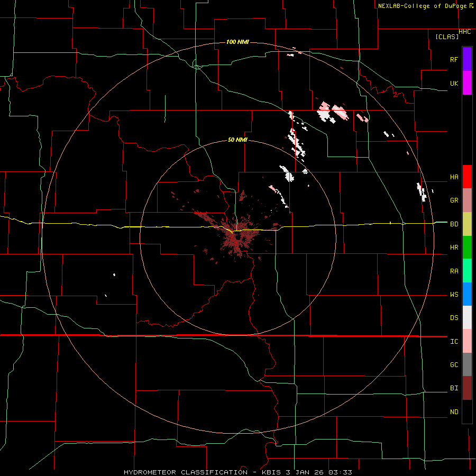Image resolution: width=476 pixels, height=476 pixels.
Task: Click the [CLAS] units label
Action: [447, 36]
